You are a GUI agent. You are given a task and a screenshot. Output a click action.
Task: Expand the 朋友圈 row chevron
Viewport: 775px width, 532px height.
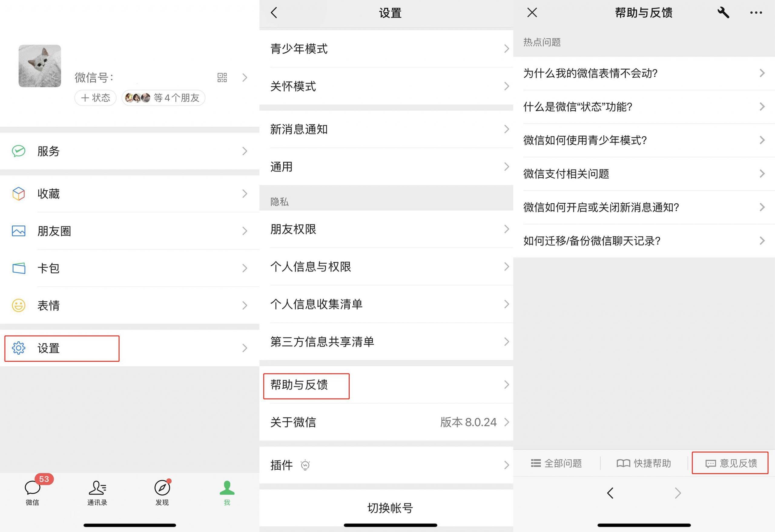pos(244,231)
